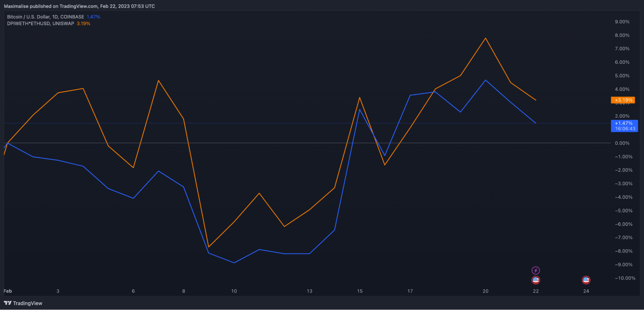Click the 5.00% price axis label
The height and width of the screenshot is (310, 644).
[622, 76]
